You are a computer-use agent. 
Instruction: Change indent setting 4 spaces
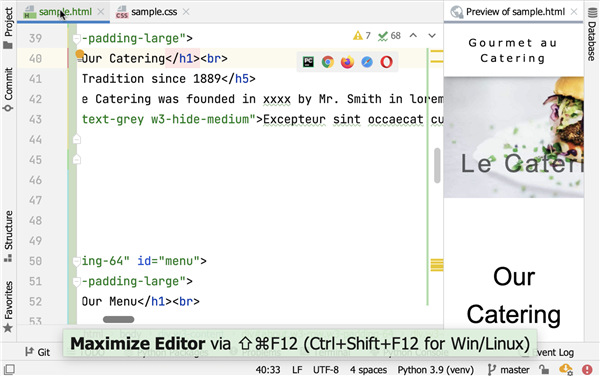click(x=368, y=369)
